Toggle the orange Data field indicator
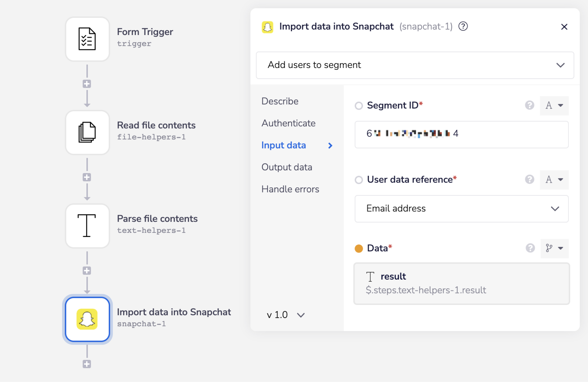The image size is (588, 382). click(359, 249)
